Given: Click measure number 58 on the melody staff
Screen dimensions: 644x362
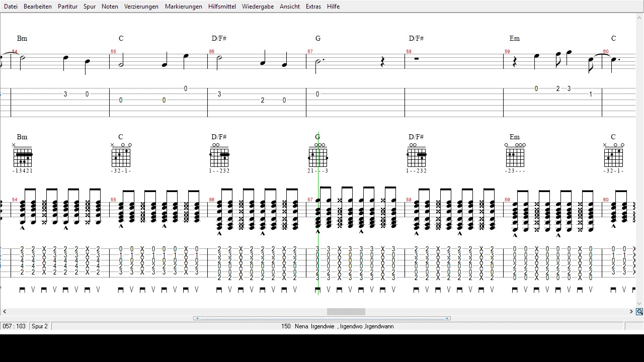Looking at the screenshot, I should [409, 52].
